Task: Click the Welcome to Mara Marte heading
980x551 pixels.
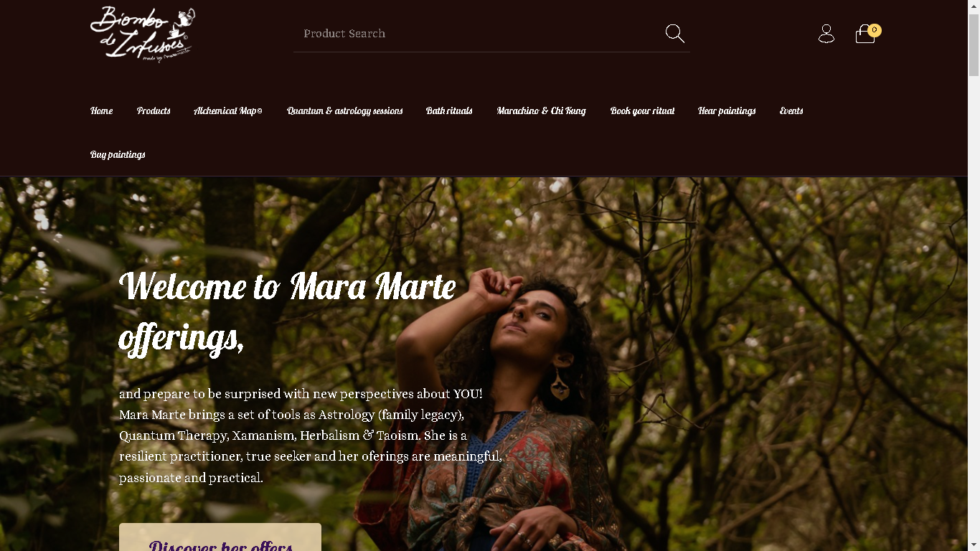Action: pos(288,311)
